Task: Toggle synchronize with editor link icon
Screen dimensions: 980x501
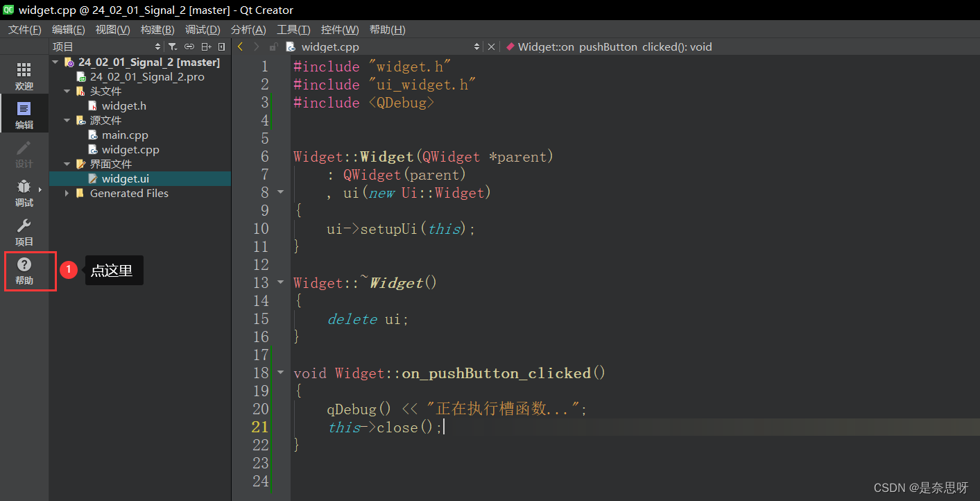Action: pos(189,46)
